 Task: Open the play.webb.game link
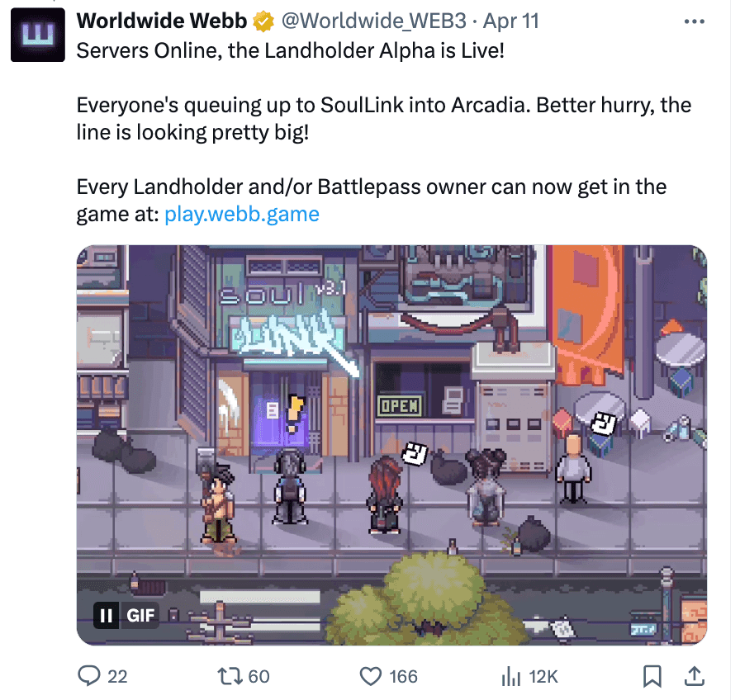(x=242, y=214)
